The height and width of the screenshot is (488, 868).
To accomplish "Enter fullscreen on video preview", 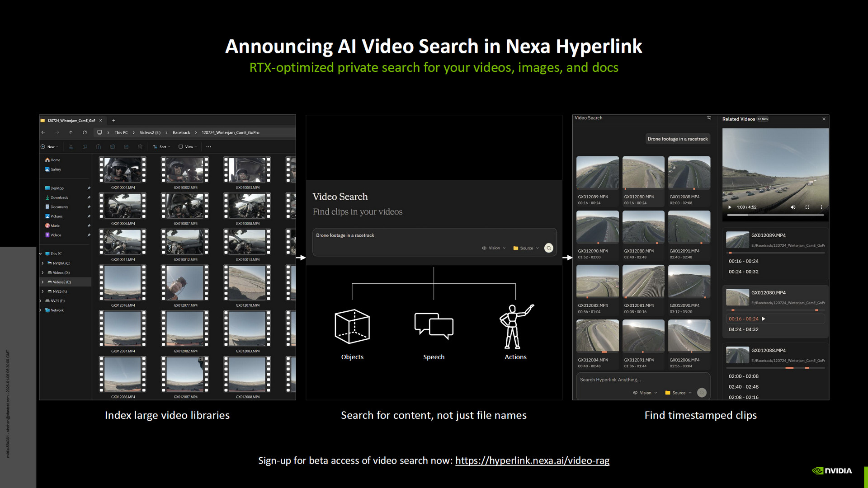I will click(807, 207).
